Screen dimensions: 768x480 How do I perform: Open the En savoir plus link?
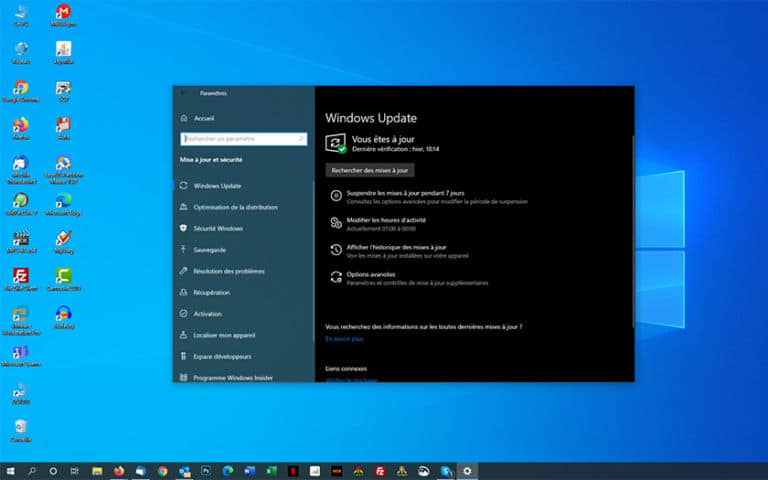pos(344,339)
